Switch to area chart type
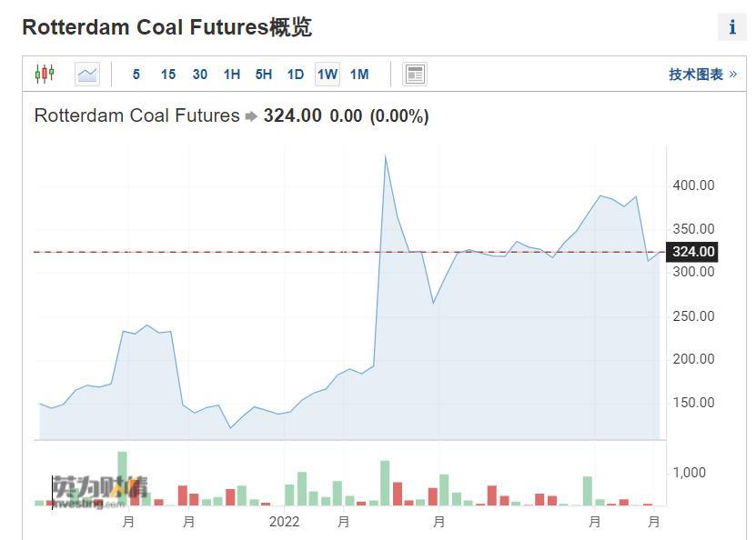 coord(87,74)
